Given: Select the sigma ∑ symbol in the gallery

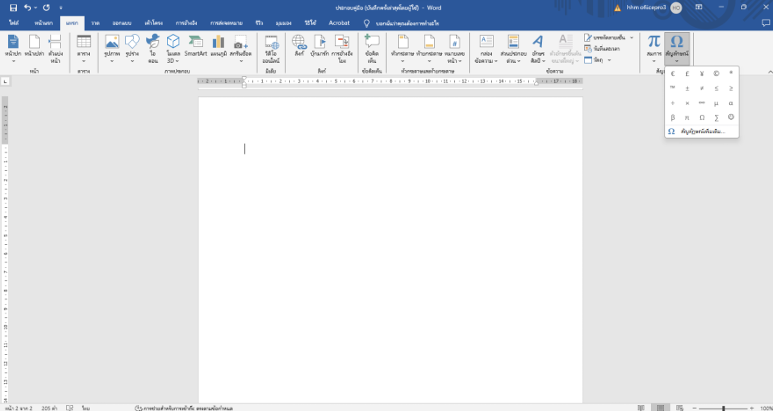Looking at the screenshot, I should 716,117.
